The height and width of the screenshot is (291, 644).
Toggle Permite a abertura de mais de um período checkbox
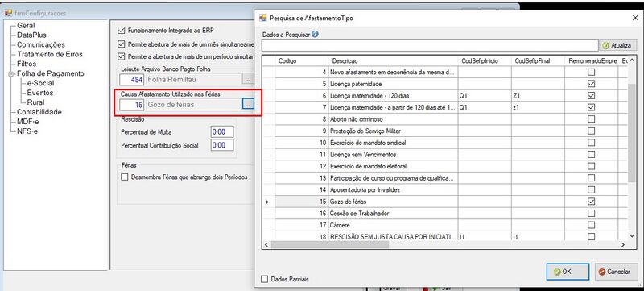[x=121, y=56]
